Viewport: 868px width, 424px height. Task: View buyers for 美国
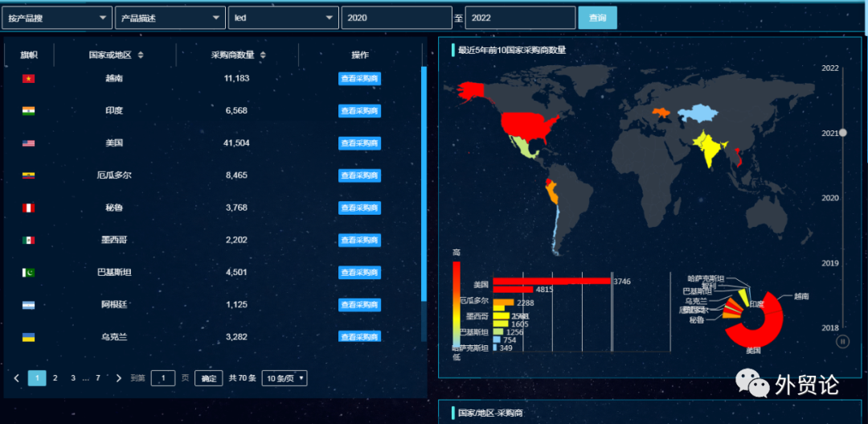point(359,143)
